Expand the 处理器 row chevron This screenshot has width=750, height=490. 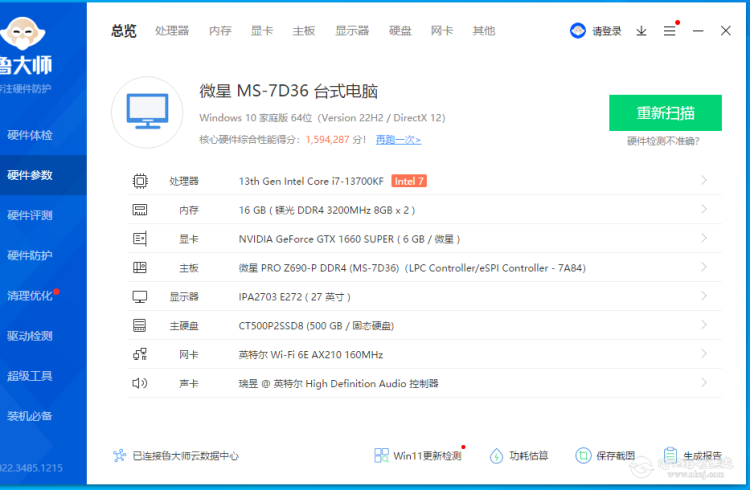704,180
